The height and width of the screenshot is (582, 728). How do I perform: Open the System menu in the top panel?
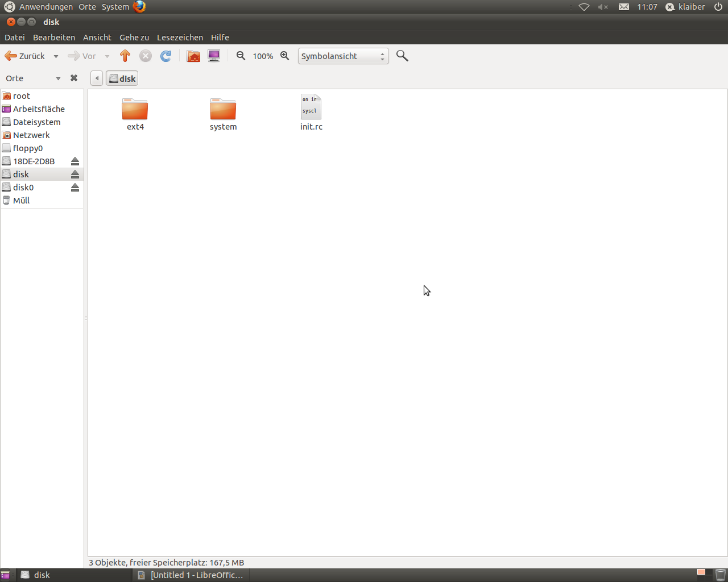(115, 7)
